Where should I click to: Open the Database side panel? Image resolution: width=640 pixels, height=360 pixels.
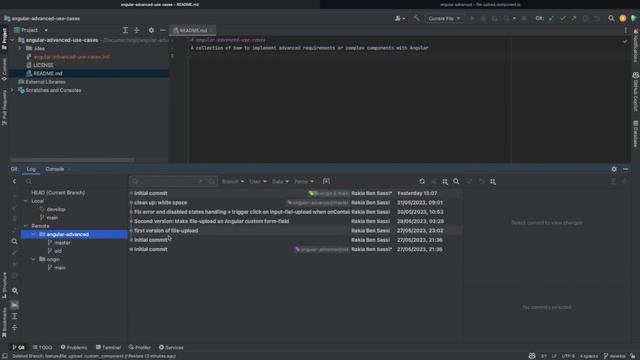click(x=636, y=134)
